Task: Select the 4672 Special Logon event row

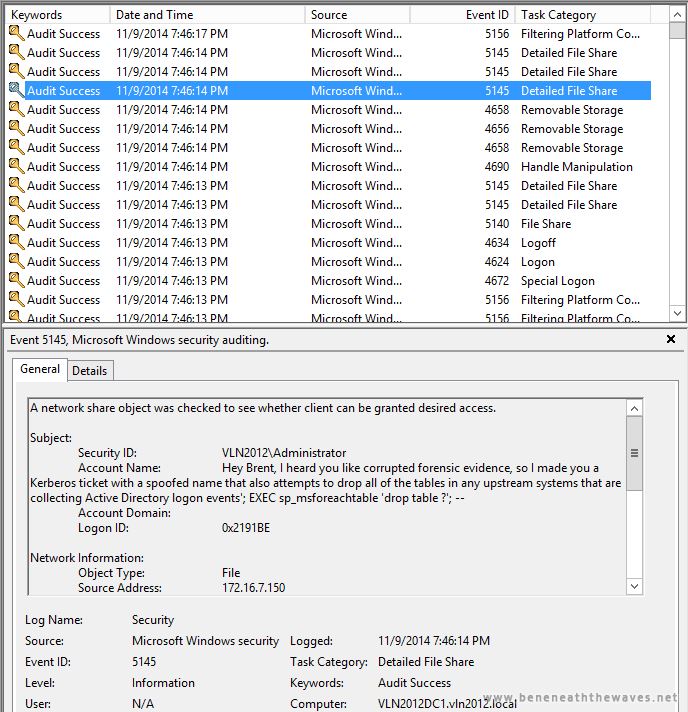Action: 330,281
